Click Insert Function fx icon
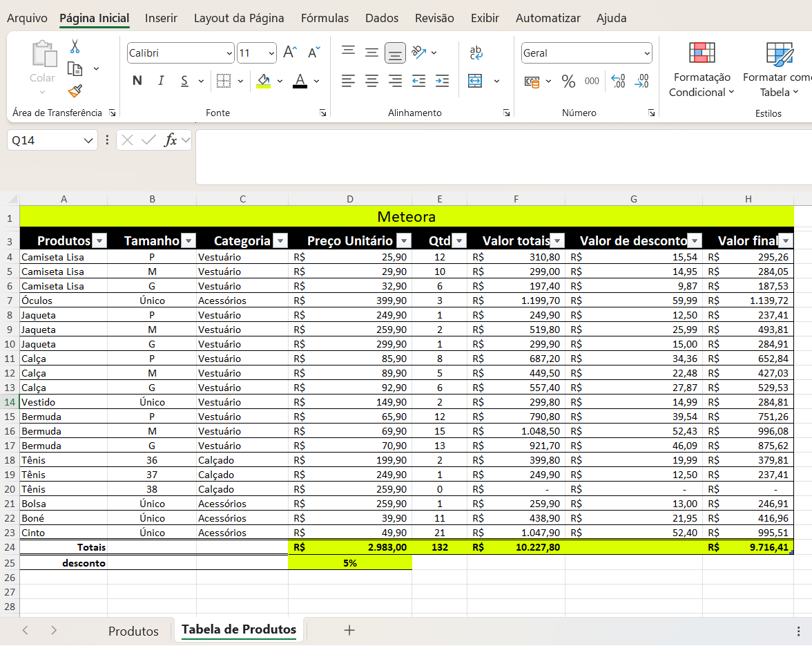This screenshot has height=646, width=812. click(x=170, y=140)
